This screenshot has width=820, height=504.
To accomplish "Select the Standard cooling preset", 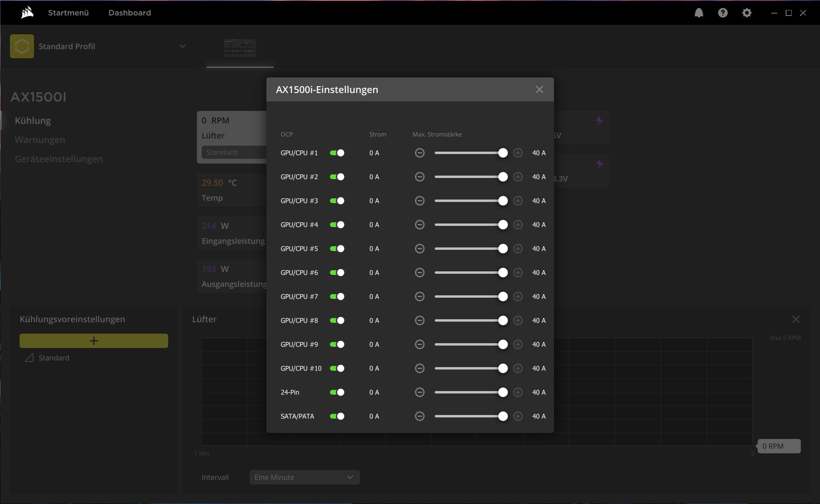I will [x=54, y=358].
